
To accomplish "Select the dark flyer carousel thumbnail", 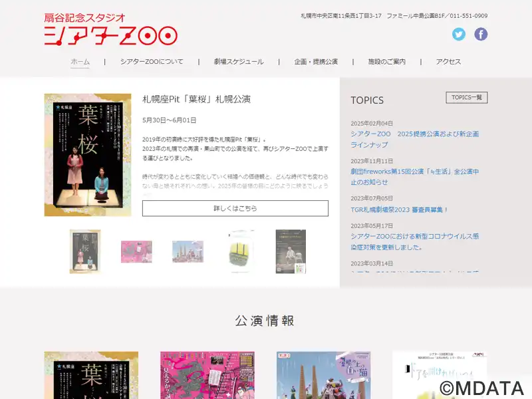I will tap(291, 251).
